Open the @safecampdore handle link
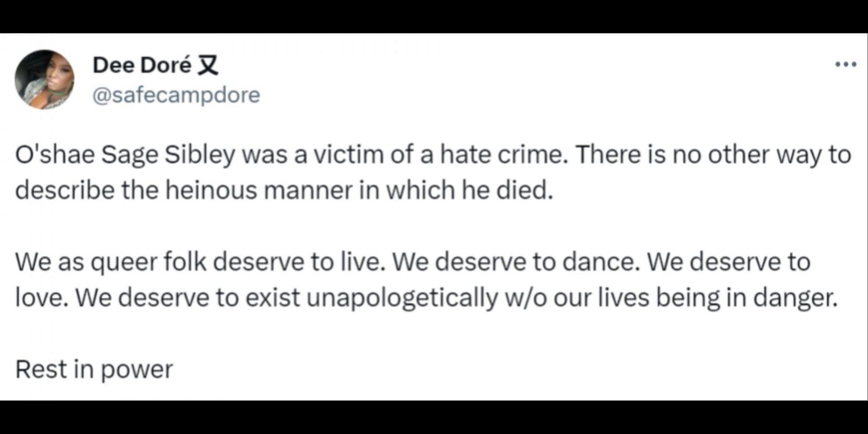 176,95
